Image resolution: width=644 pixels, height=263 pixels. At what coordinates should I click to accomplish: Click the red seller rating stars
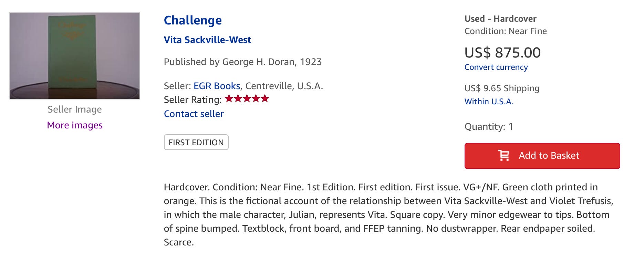(247, 99)
